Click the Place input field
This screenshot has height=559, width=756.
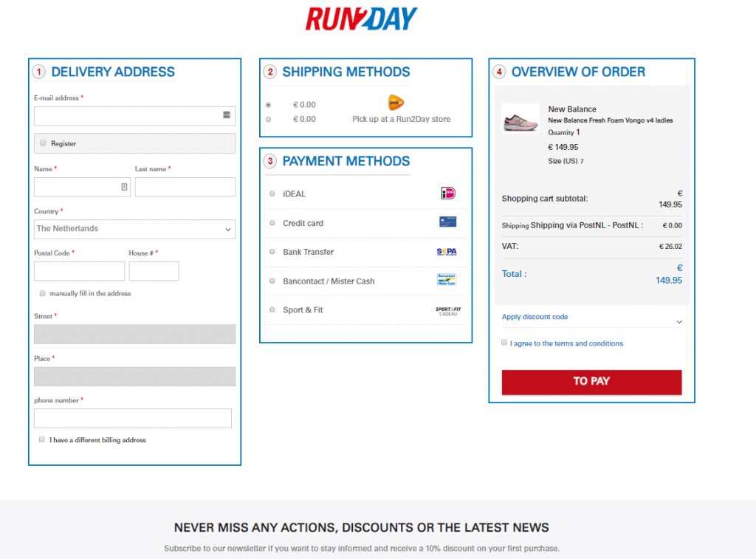click(134, 377)
